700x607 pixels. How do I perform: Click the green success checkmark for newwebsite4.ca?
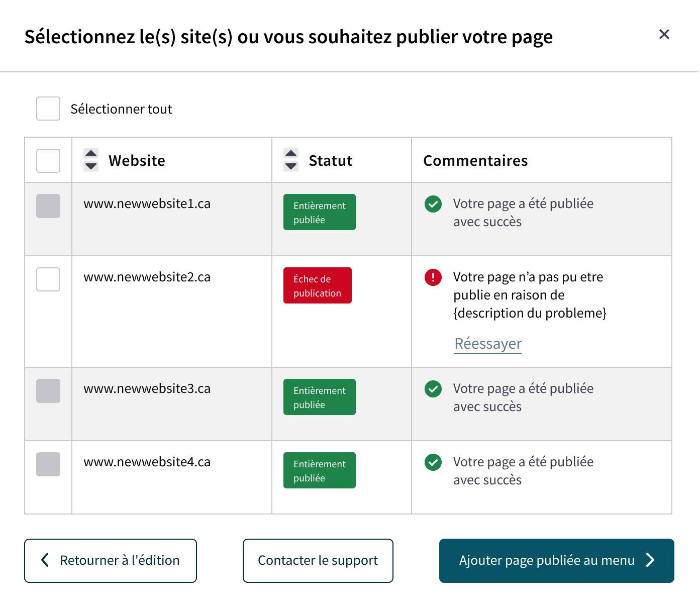click(433, 462)
